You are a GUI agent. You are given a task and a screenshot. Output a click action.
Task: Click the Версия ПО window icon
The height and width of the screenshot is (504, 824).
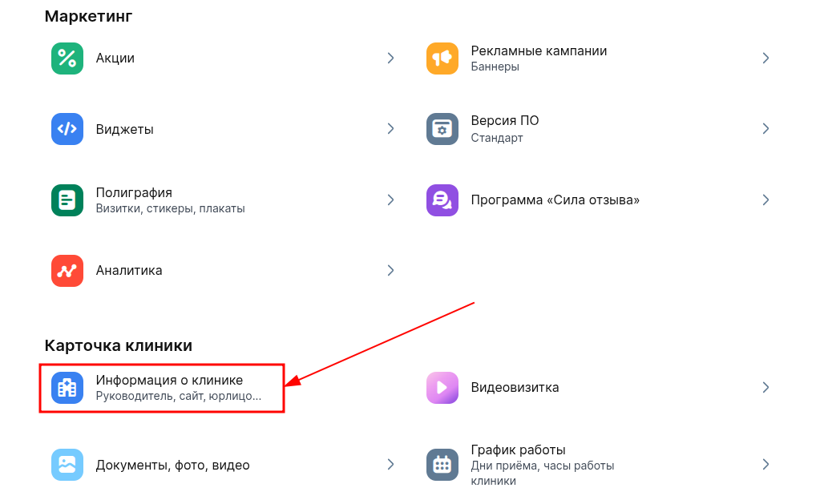click(x=442, y=129)
